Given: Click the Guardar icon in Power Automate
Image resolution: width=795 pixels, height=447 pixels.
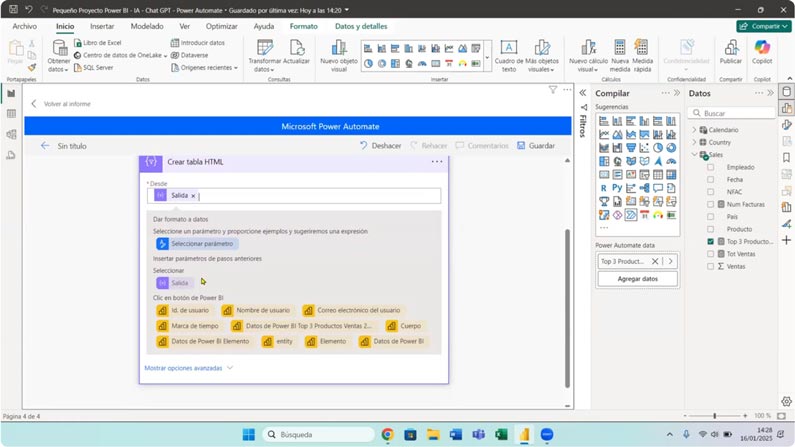Looking at the screenshot, I should [536, 146].
